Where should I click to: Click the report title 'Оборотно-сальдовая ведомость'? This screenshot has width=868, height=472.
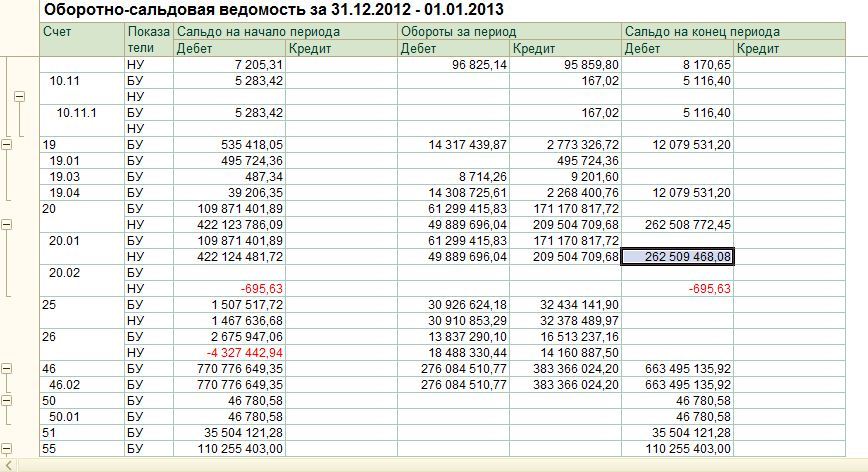(x=174, y=10)
